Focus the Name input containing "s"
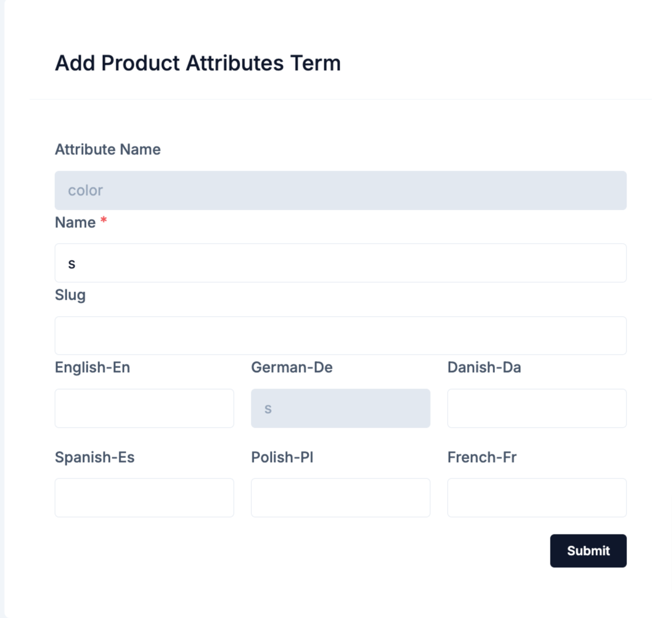The image size is (672, 618). click(341, 263)
